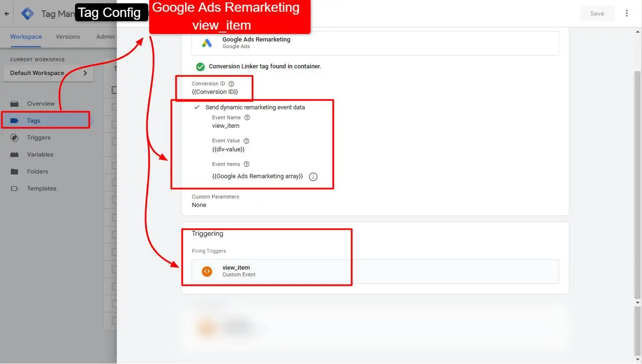Click the Custom Parameters None value
Image resolution: width=642 pixels, height=364 pixels.
[199, 205]
